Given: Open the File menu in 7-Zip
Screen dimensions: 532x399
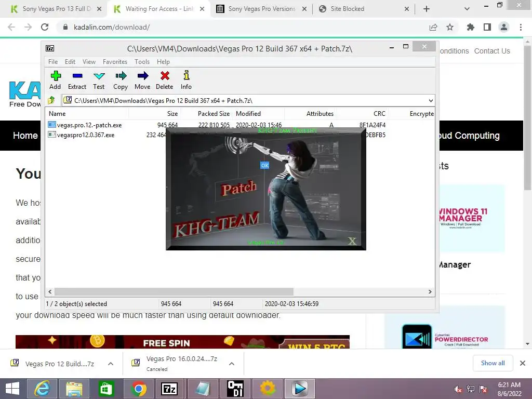Looking at the screenshot, I should click(x=53, y=62).
